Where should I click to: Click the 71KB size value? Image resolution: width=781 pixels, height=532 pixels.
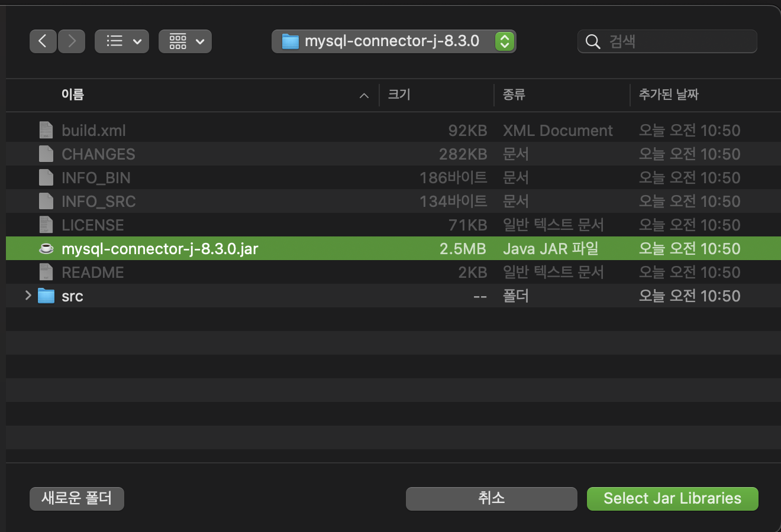[467, 225]
